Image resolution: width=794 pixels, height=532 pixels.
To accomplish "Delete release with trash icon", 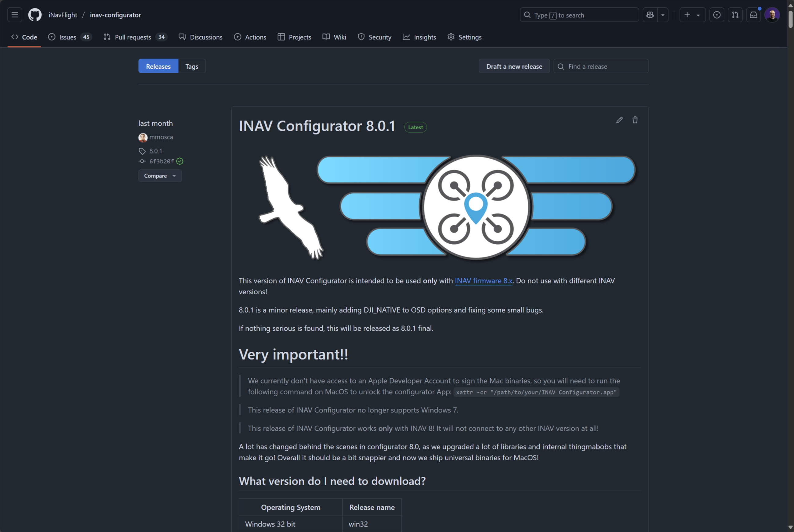I will [x=635, y=120].
